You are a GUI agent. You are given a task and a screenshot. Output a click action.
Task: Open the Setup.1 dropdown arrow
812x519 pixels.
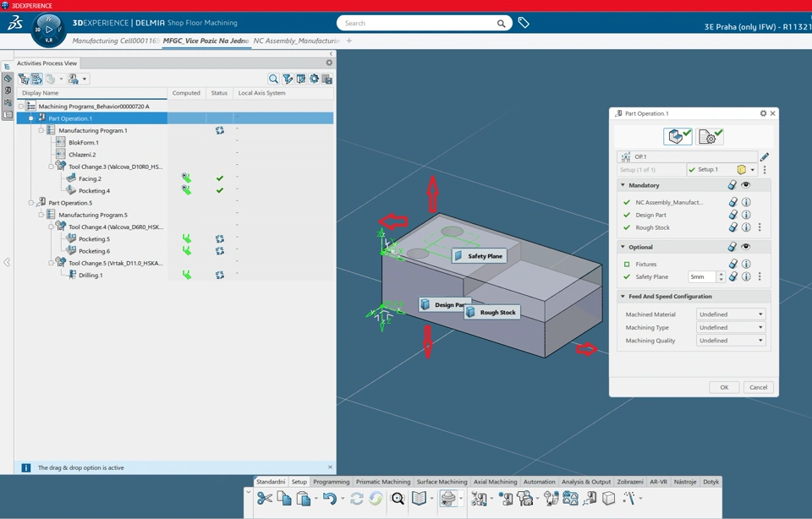753,170
